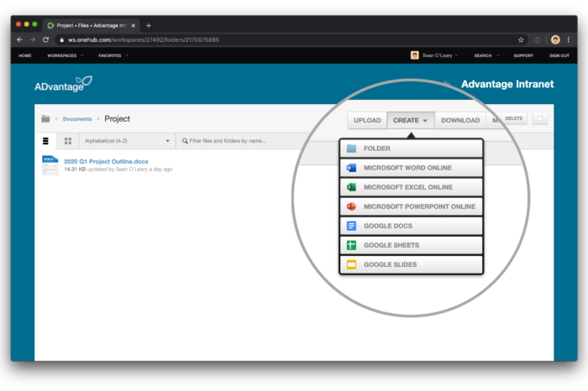Click the Folder icon in Create menu
This screenshot has width=588, height=391.
(x=351, y=149)
